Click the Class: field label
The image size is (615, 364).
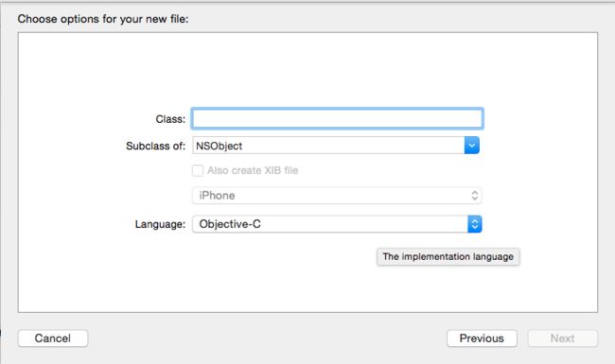(x=170, y=119)
